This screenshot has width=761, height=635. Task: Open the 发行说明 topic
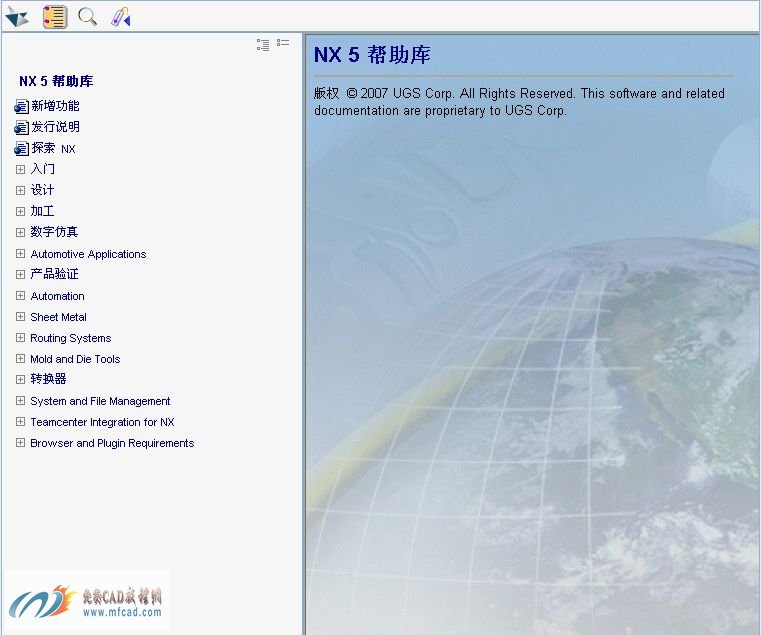pyautogui.click(x=55, y=127)
